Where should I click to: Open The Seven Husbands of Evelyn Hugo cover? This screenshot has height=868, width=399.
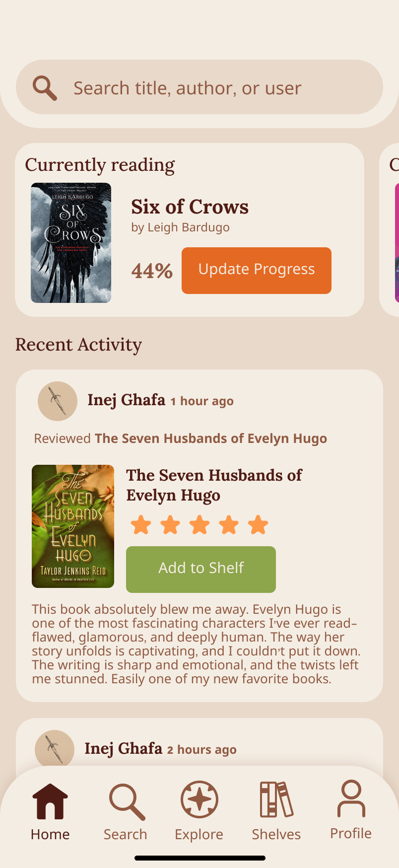point(73,526)
